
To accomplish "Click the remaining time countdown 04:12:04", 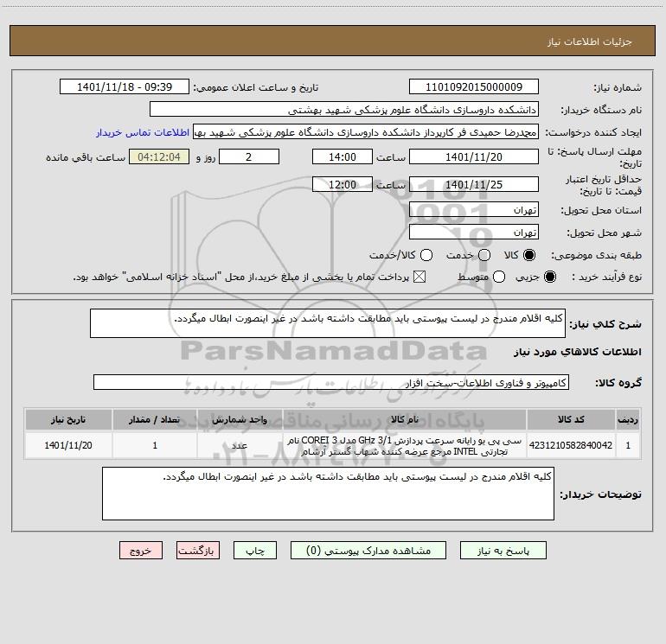I will tap(159, 156).
